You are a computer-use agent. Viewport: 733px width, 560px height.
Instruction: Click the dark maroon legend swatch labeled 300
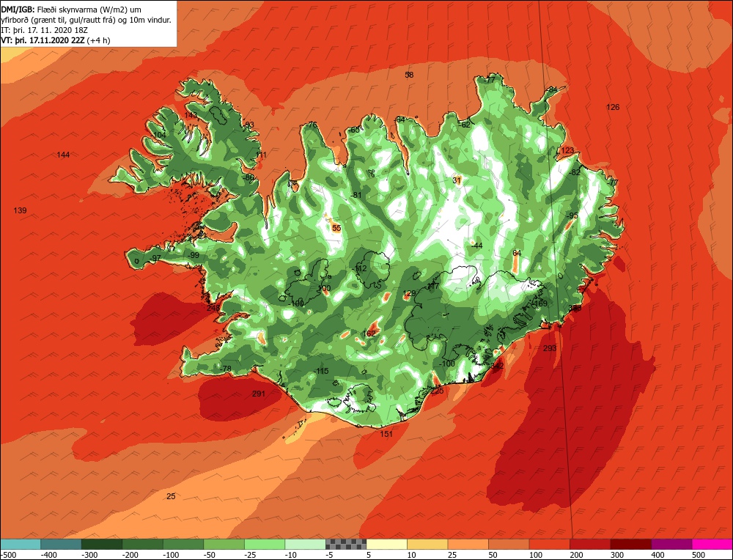click(x=631, y=544)
